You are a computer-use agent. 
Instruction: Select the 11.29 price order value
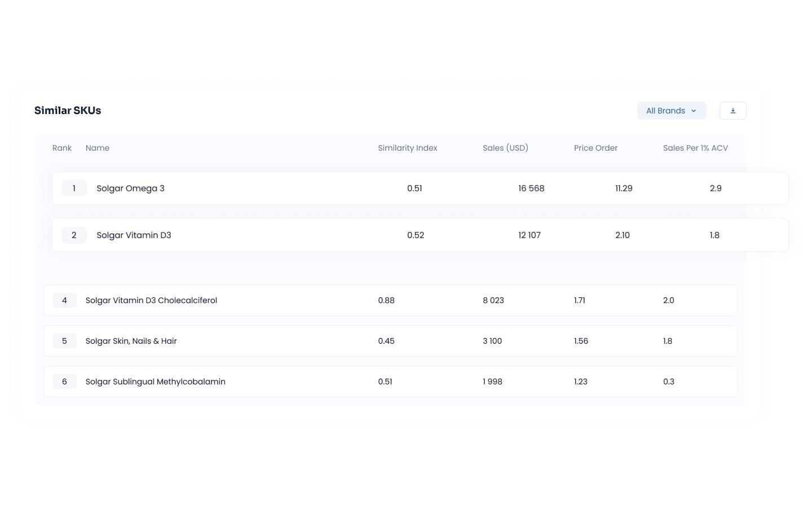tap(624, 189)
